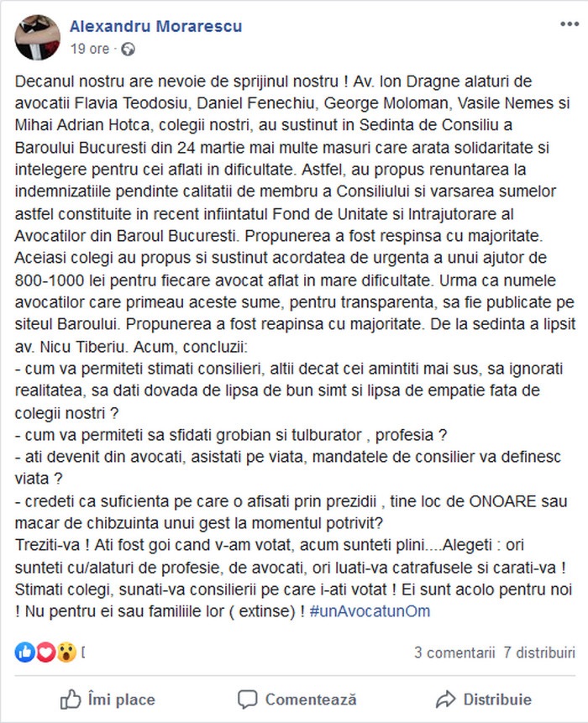The image size is (588, 723).
Task: Open the 19 ore timestamp link
Action: (90, 49)
